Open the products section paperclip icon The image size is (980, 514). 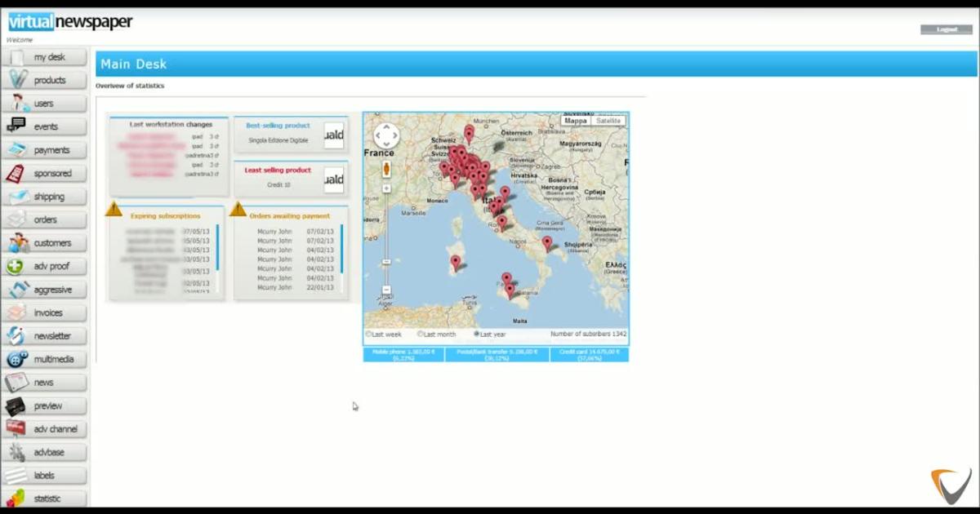point(17,80)
